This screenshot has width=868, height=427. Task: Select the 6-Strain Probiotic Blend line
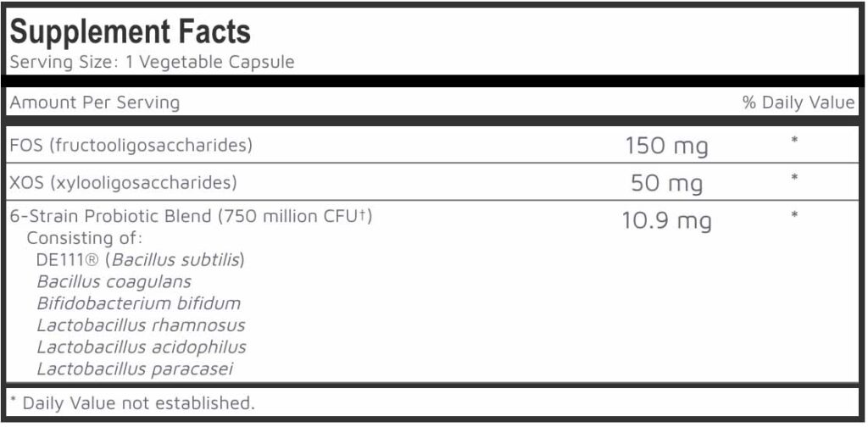[x=191, y=216]
